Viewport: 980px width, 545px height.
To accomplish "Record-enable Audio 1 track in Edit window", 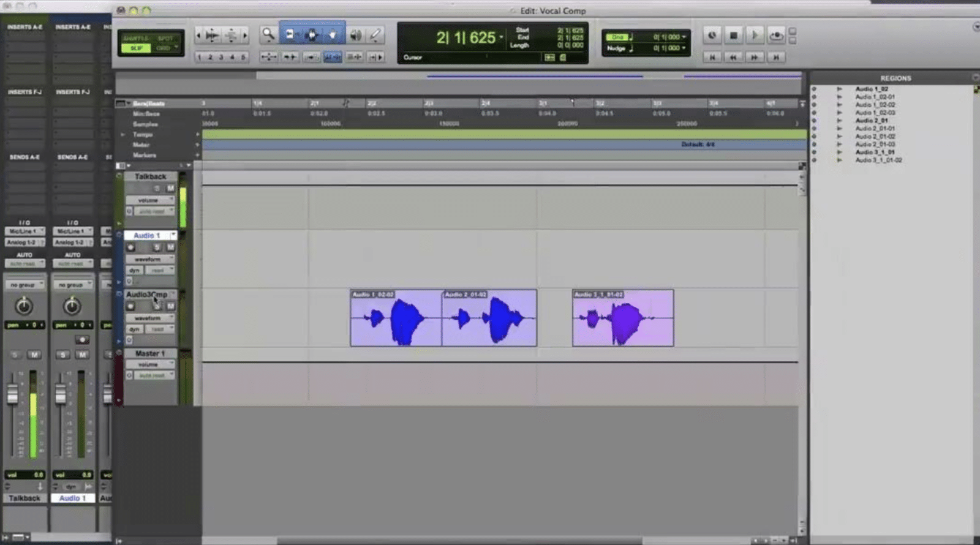I will pos(130,247).
